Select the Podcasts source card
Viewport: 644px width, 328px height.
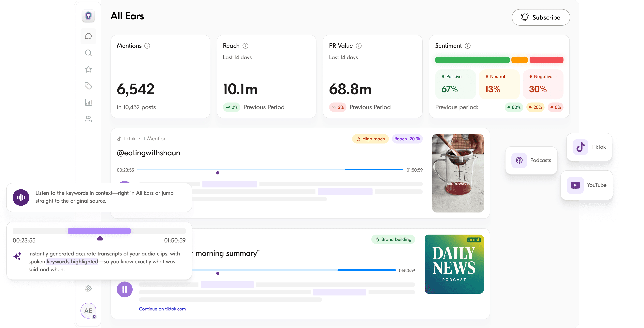(531, 160)
